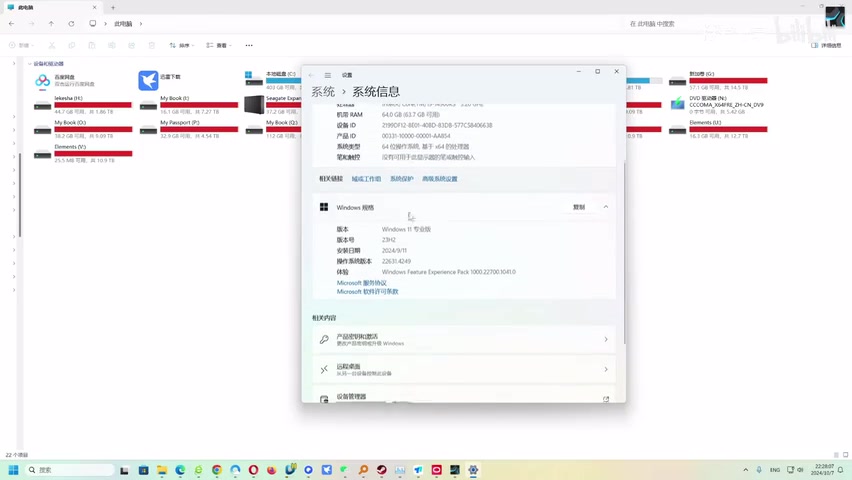The image size is (852, 480).
Task: Select the 此电脑 Explorer tab
Action: [52, 8]
